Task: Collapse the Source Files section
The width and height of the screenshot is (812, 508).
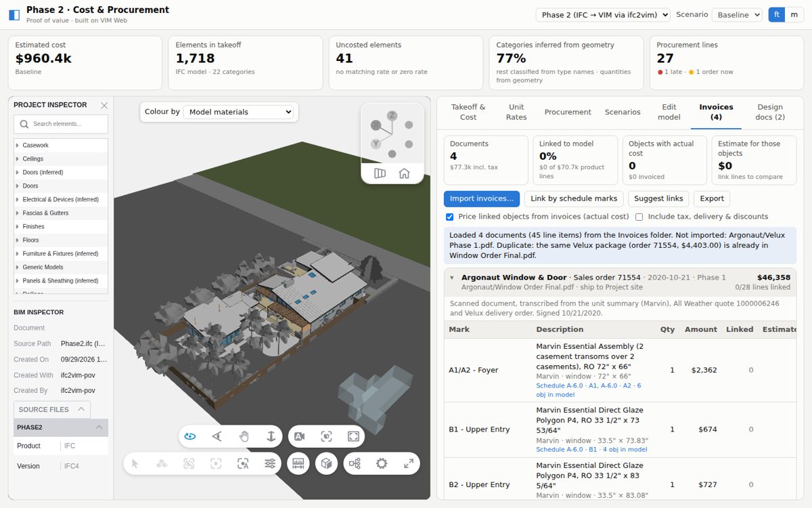Action: coord(81,409)
